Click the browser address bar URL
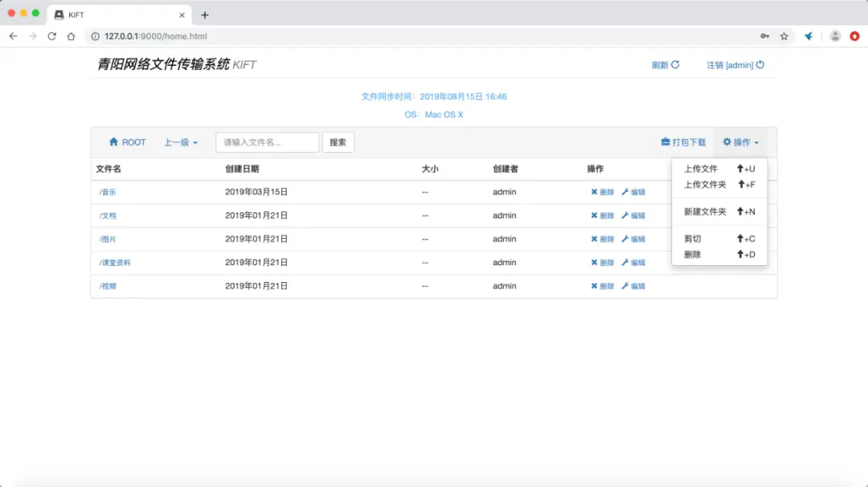This screenshot has width=868, height=487. (156, 36)
